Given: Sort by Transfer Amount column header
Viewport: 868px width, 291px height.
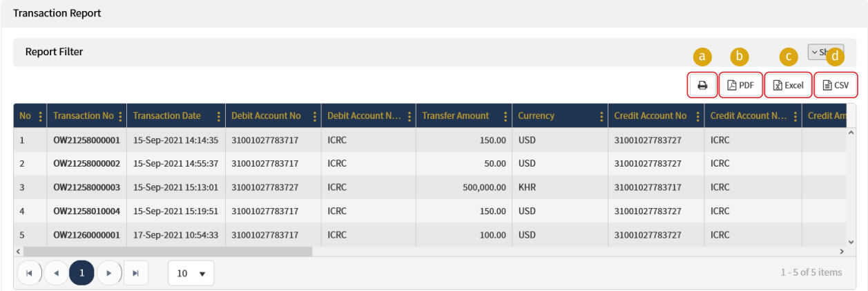Looking at the screenshot, I should pos(455,116).
